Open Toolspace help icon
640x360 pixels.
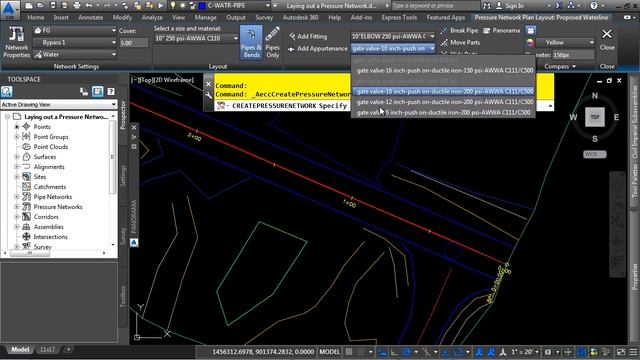111,91
